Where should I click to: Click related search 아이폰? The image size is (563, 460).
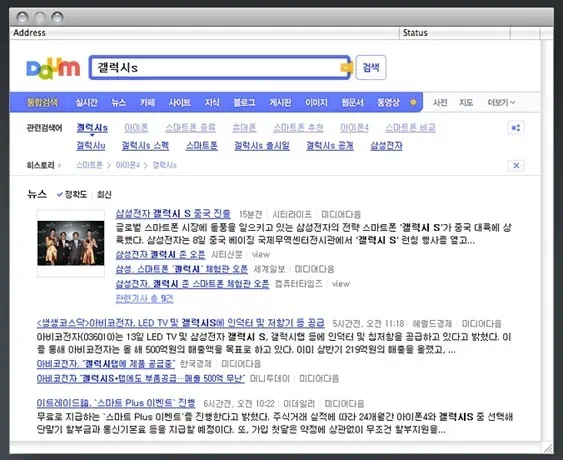[x=136, y=128]
